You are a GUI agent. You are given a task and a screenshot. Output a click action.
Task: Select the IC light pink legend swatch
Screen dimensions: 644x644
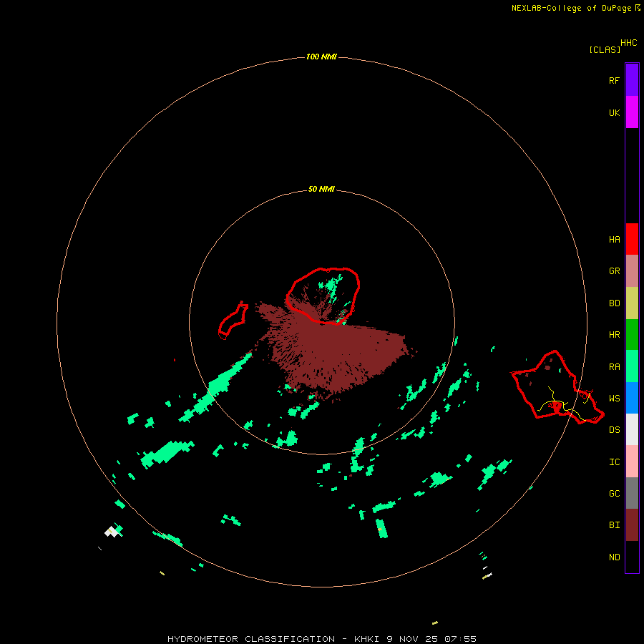(632, 462)
